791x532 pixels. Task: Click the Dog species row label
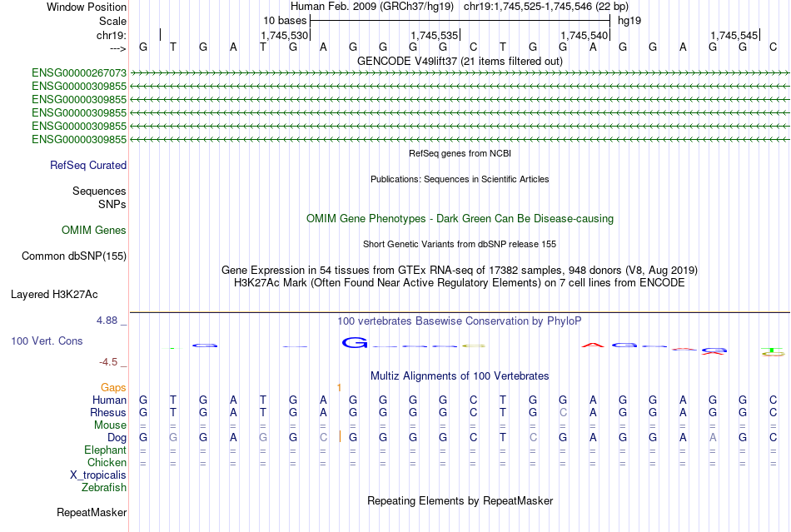(x=117, y=438)
